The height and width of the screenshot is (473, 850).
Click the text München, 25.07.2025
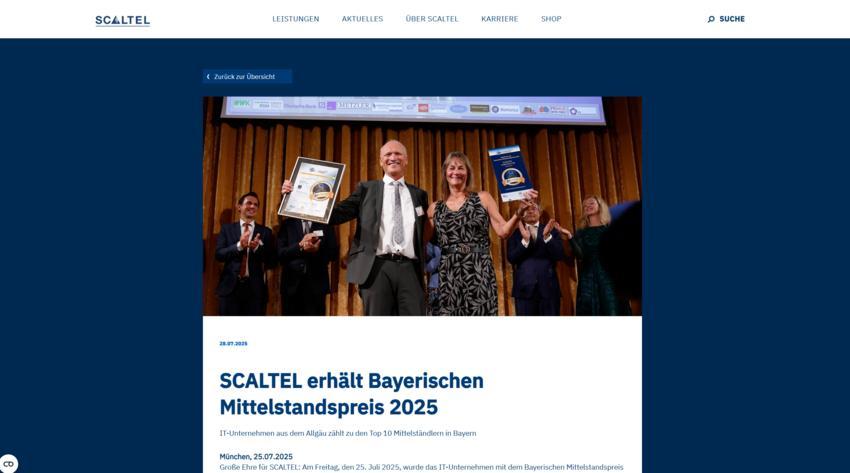(x=256, y=457)
